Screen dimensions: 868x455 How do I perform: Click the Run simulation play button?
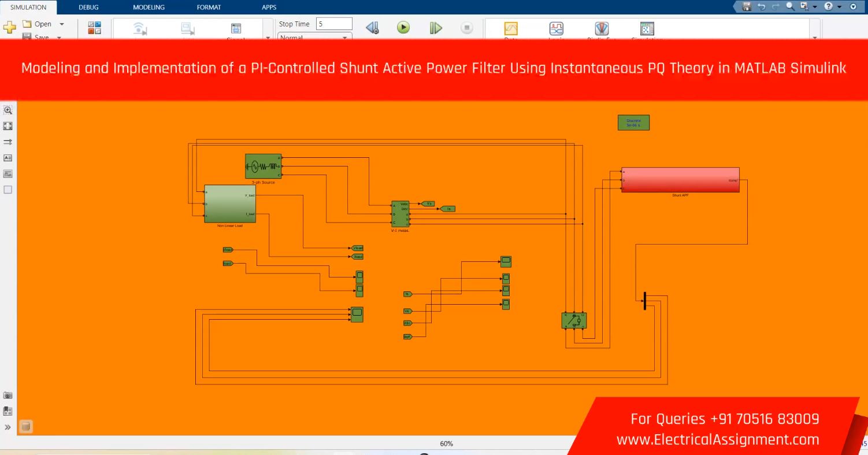pos(403,27)
